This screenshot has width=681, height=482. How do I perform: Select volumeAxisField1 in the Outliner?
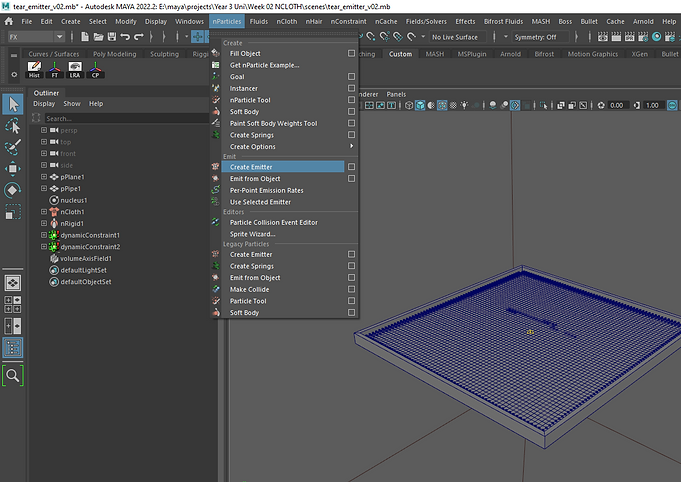pos(86,258)
